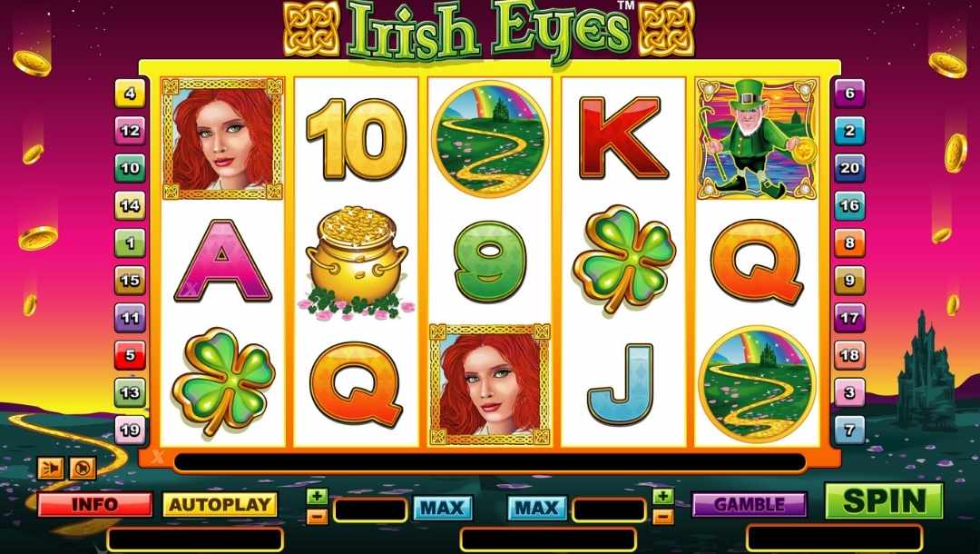Decrease value with the right orange minus

(662, 517)
